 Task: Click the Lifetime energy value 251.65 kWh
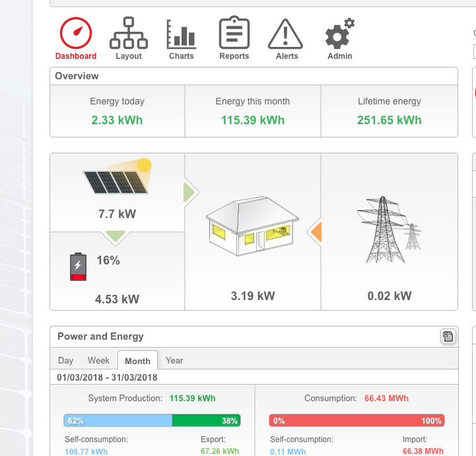(x=389, y=120)
